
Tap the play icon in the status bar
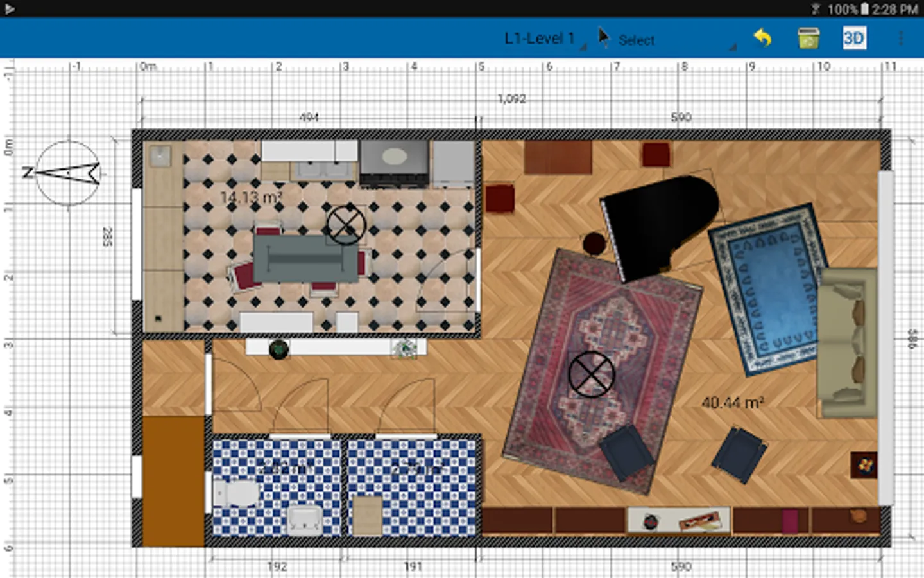click(9, 8)
